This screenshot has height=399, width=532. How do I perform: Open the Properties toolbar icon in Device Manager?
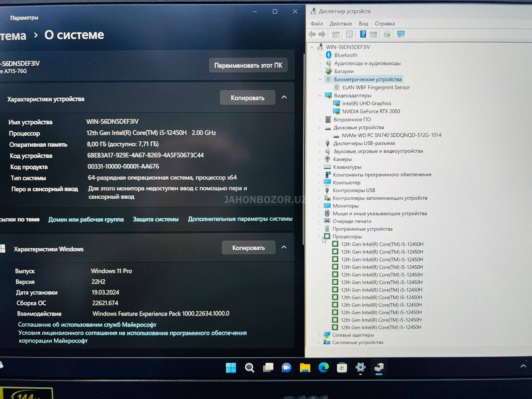coord(350,34)
